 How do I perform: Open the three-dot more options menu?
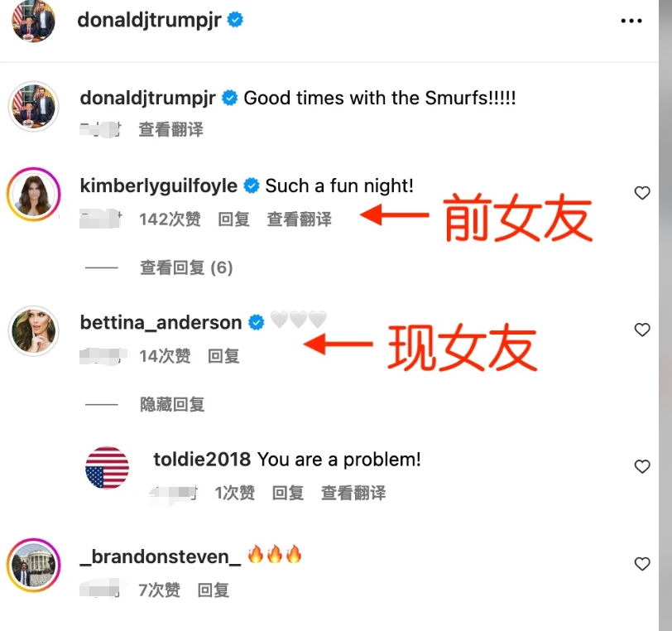coord(631,21)
